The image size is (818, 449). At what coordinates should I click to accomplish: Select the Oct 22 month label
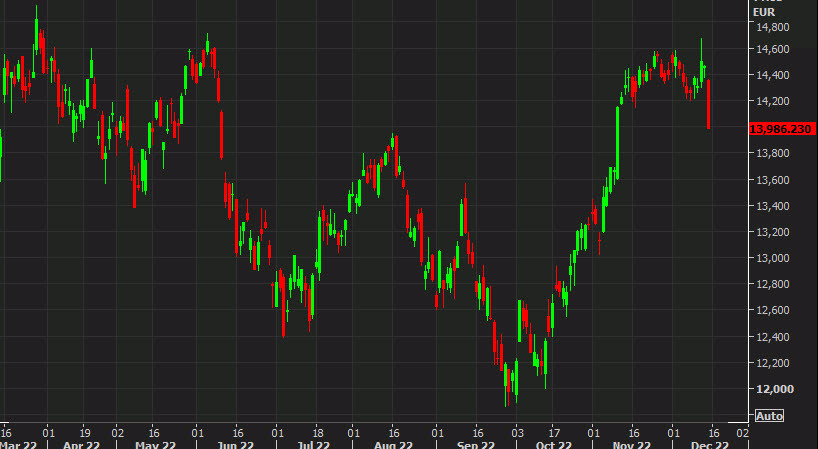tap(554, 445)
